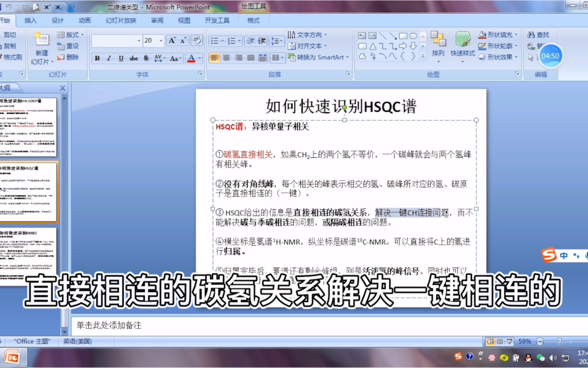Open the Insert (插入) tab
The image size is (588, 368).
pyautogui.click(x=31, y=20)
